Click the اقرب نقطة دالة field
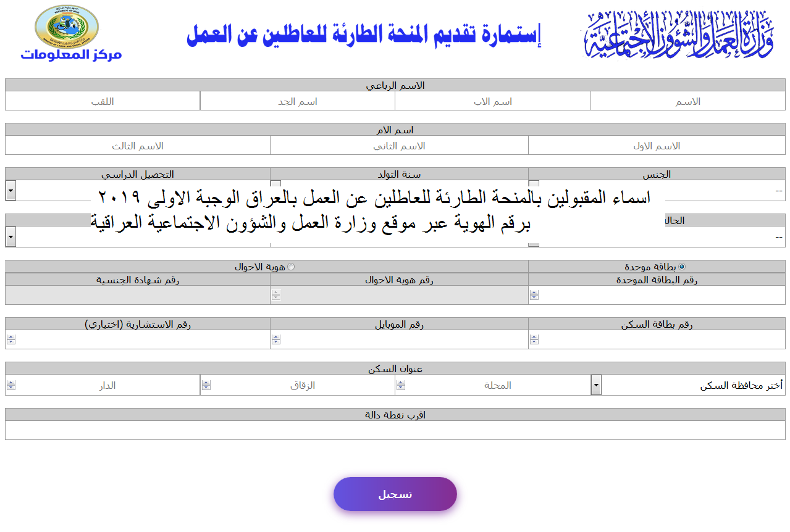 tap(395, 428)
